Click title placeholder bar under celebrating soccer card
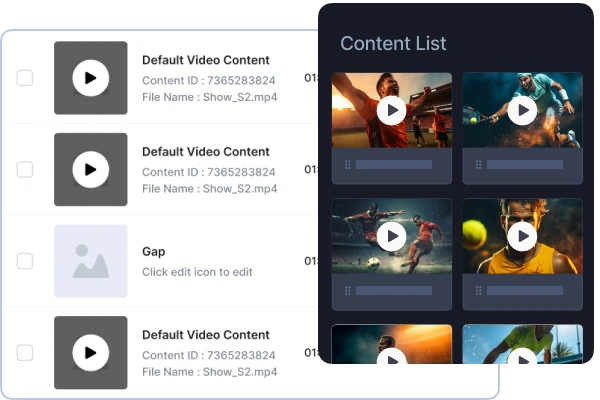600x400 pixels. [394, 165]
